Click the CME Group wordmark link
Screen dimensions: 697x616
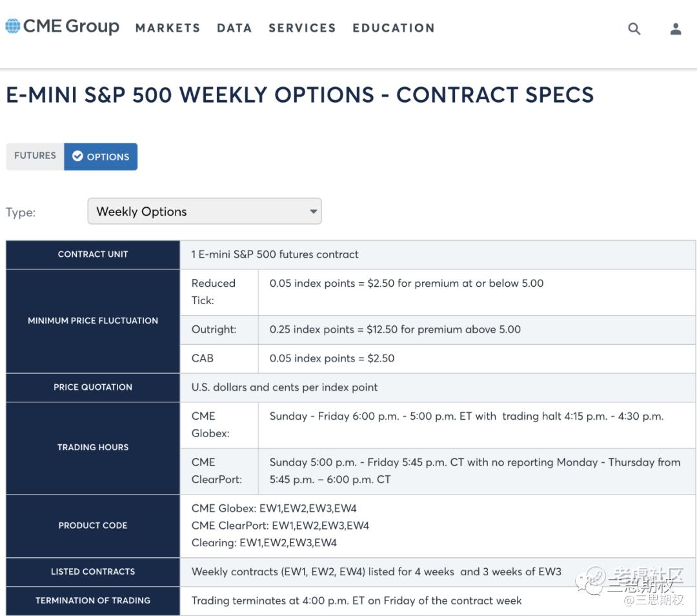click(x=71, y=26)
